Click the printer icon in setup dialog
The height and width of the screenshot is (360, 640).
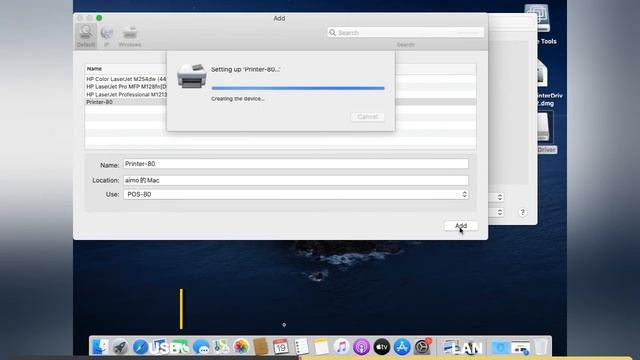(x=191, y=76)
